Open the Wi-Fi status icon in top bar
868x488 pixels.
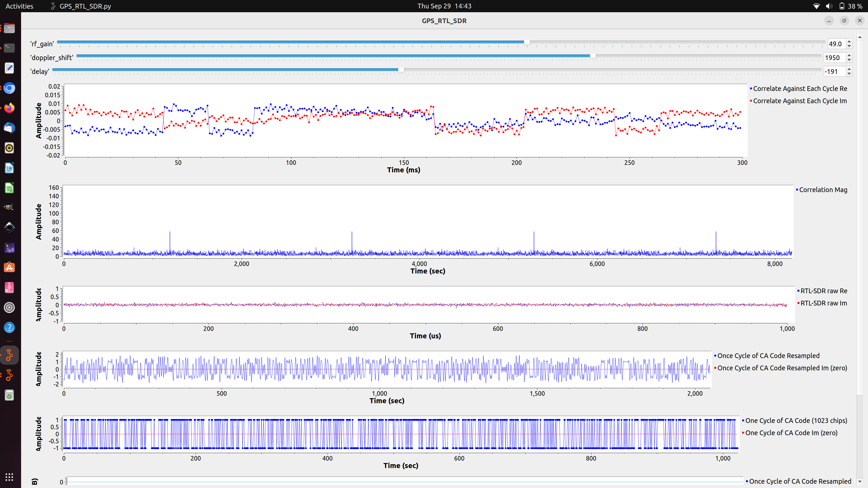pyautogui.click(x=816, y=6)
